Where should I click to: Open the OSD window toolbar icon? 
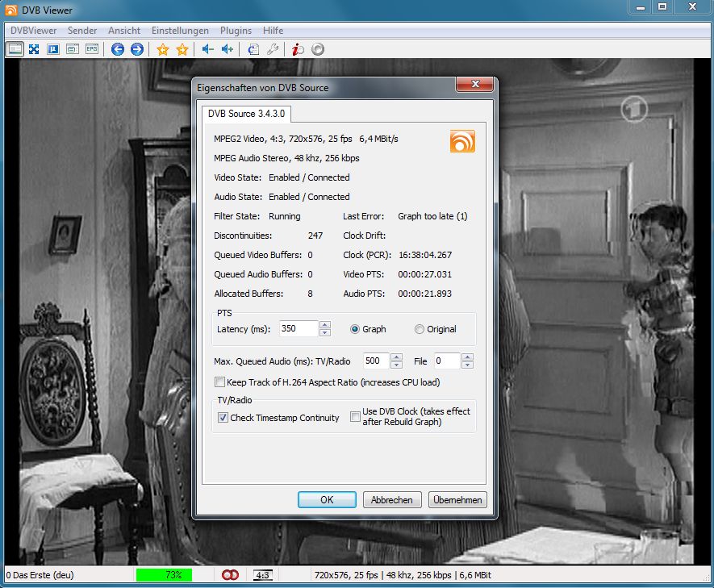(x=73, y=48)
